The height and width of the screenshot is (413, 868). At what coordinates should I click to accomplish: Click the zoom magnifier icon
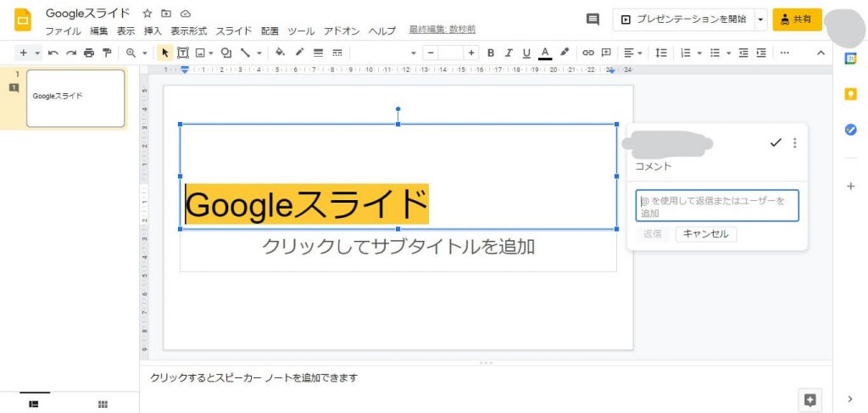pyautogui.click(x=131, y=53)
